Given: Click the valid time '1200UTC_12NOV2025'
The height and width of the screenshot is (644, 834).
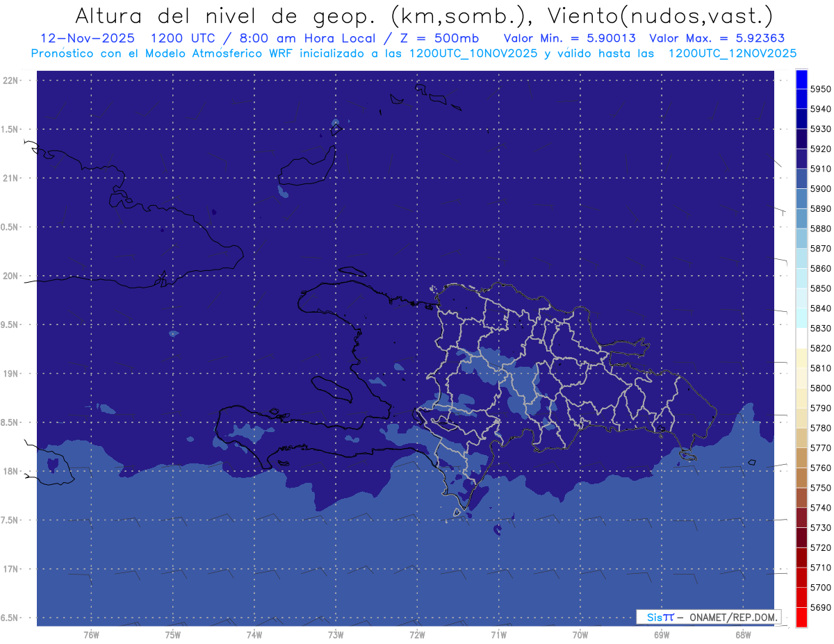Looking at the screenshot, I should (732, 53).
